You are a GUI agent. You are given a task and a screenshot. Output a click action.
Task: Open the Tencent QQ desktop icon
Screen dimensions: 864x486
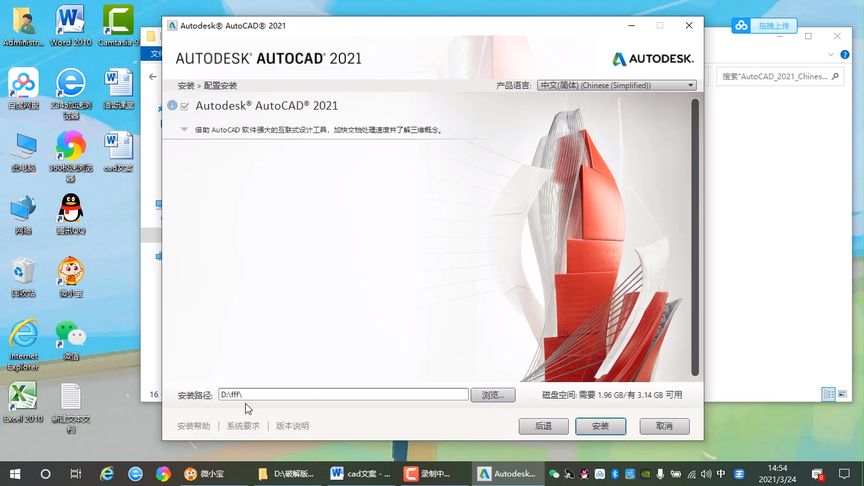pos(71,214)
